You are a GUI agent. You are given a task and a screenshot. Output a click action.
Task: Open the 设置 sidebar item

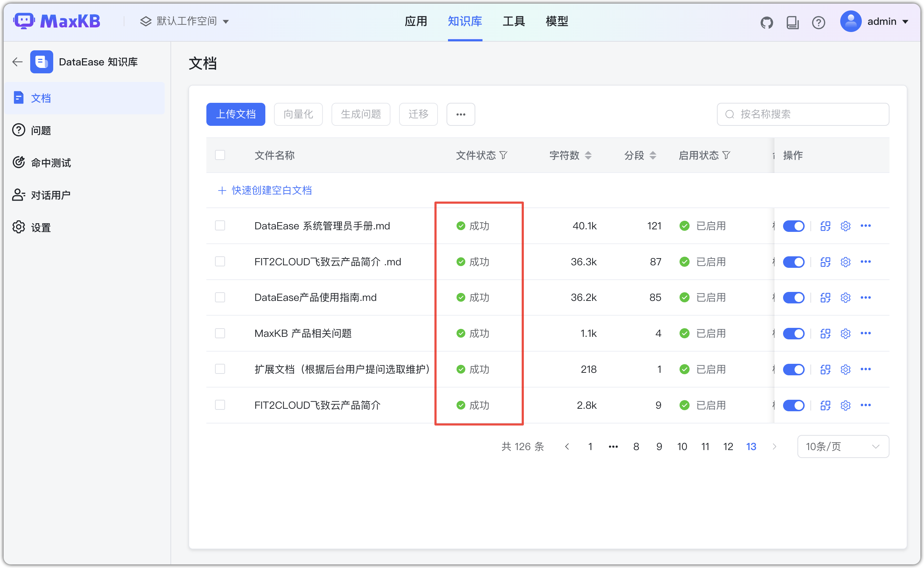(84, 227)
